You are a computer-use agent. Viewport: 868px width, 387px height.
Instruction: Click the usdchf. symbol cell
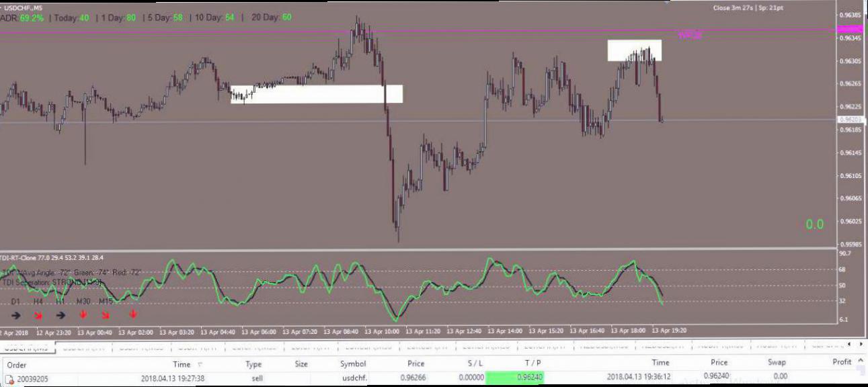click(x=353, y=379)
